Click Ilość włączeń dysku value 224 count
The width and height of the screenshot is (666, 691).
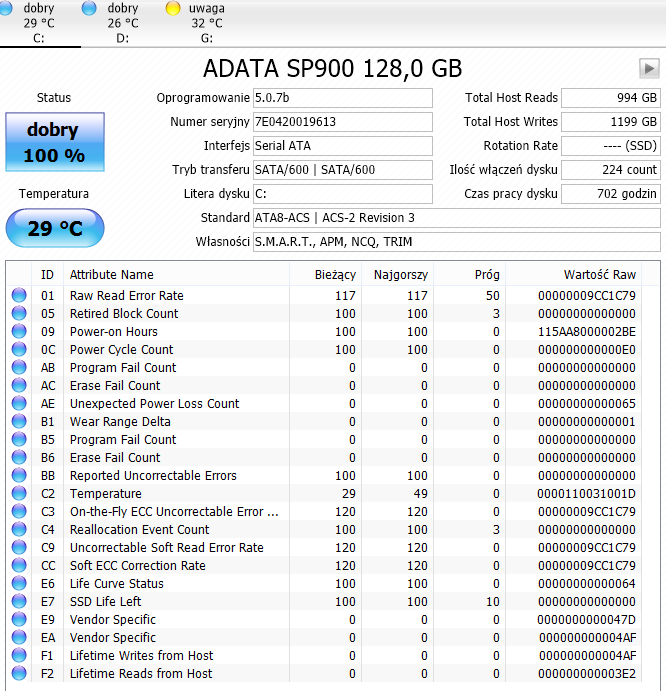coord(610,170)
